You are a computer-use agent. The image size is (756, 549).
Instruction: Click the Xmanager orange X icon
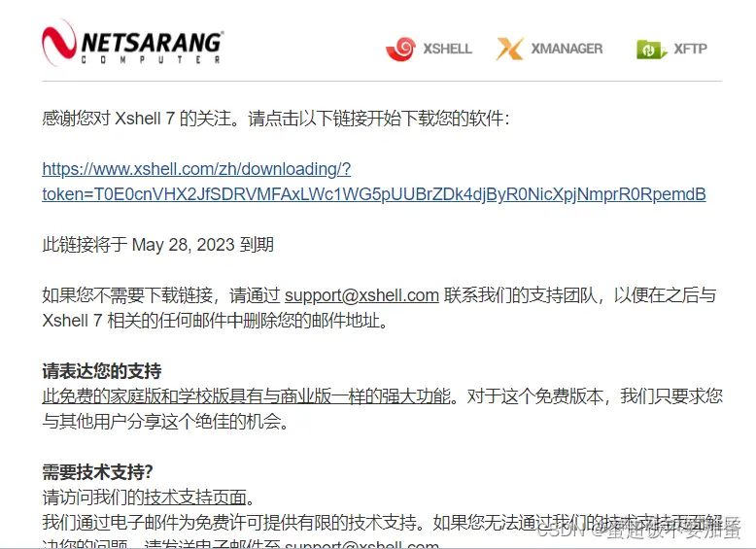509,49
